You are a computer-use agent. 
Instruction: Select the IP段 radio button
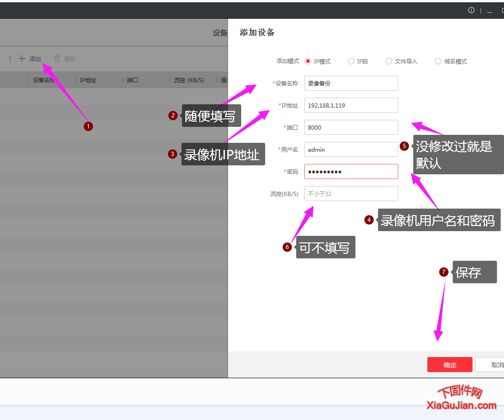click(351, 61)
